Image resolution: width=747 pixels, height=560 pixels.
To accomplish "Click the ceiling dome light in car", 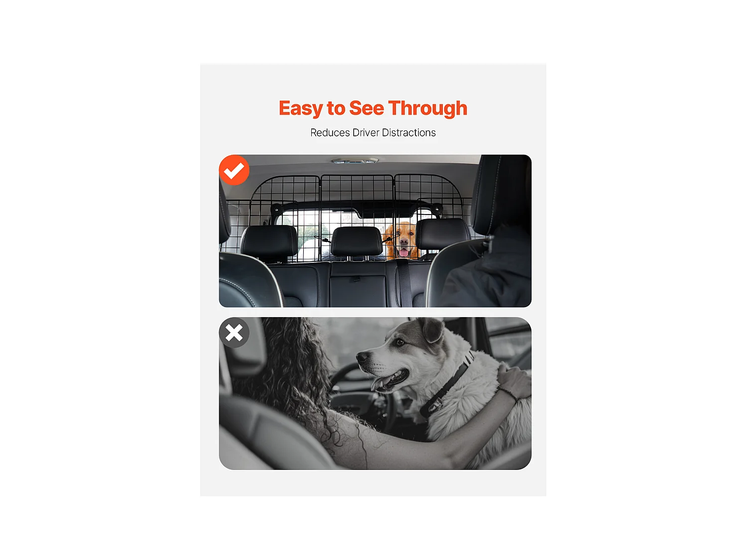I will 355,160.
